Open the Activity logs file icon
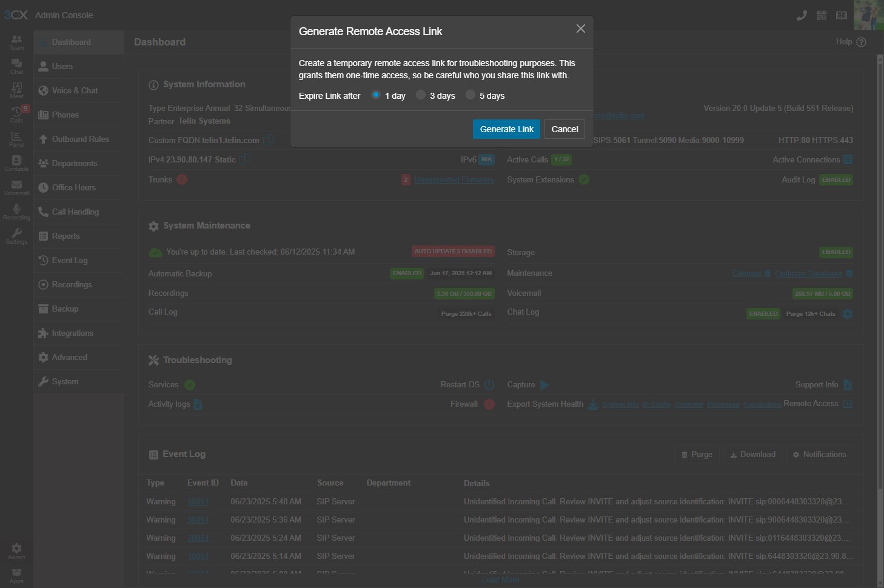This screenshot has height=588, width=884. tap(198, 404)
